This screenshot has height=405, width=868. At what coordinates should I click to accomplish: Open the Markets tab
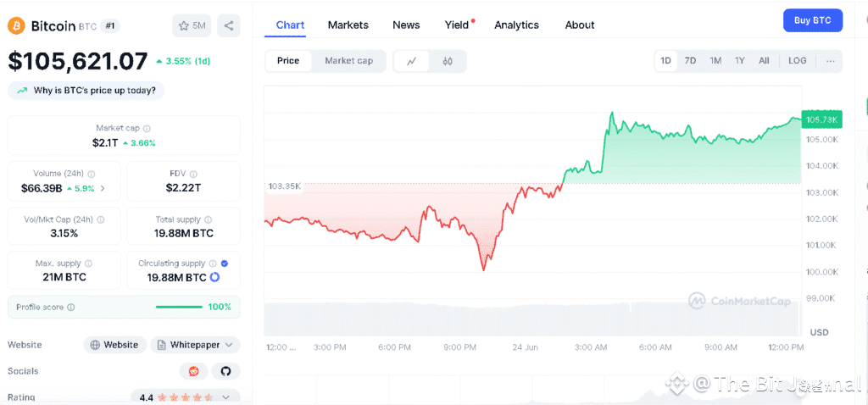348,25
